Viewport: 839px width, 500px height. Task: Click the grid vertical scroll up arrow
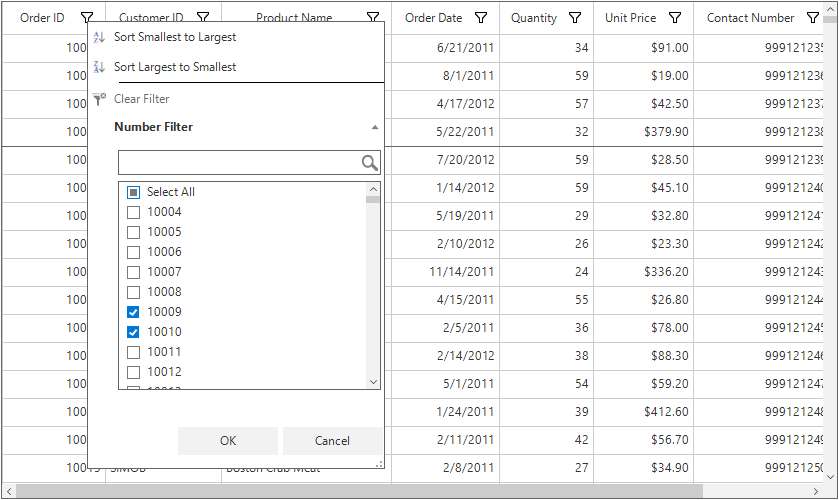coord(830,9)
